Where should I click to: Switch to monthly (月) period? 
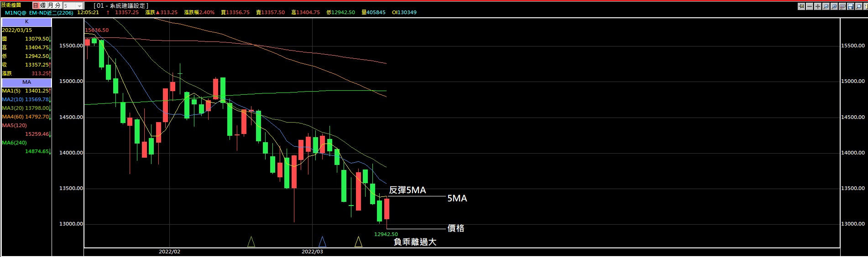[x=51, y=5]
